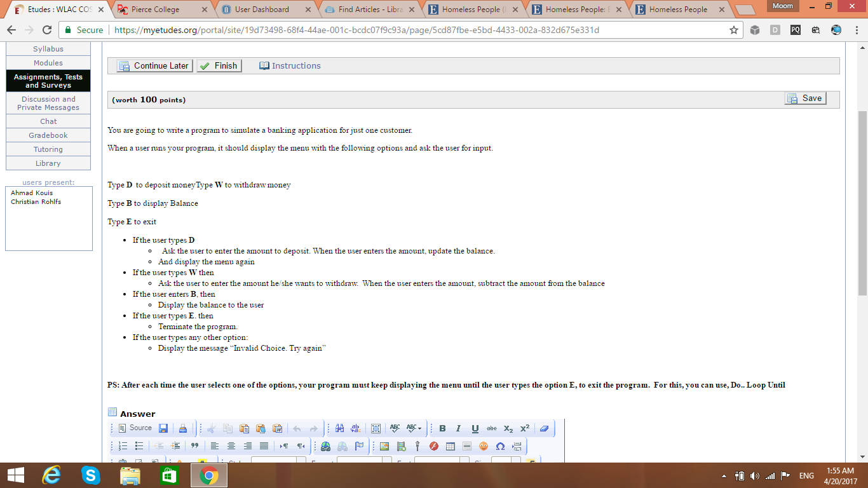Open the Find binoculars tool

[x=339, y=428]
